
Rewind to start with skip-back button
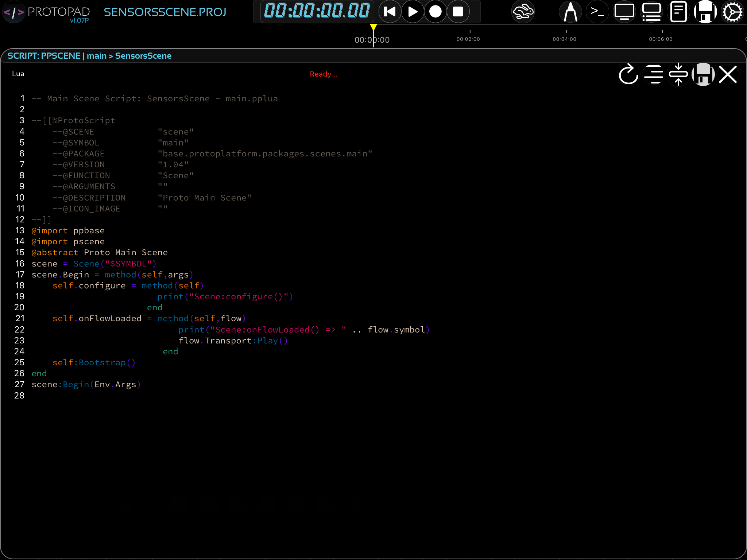[390, 12]
